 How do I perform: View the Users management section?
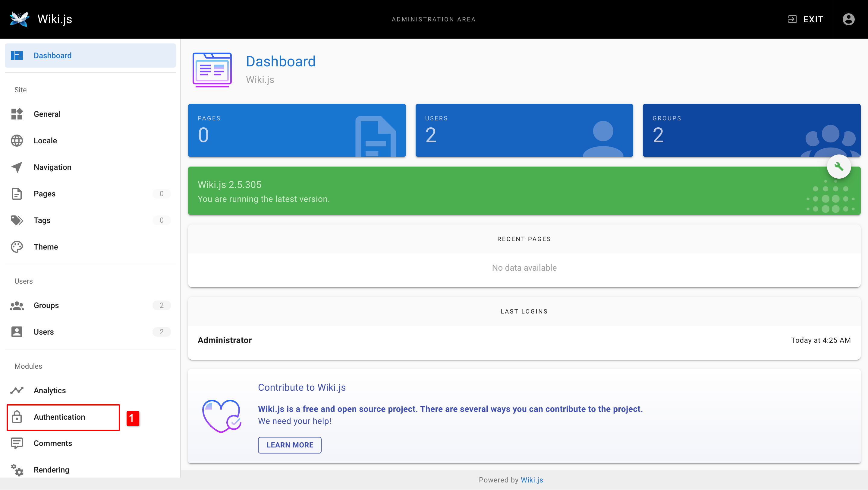coord(43,332)
